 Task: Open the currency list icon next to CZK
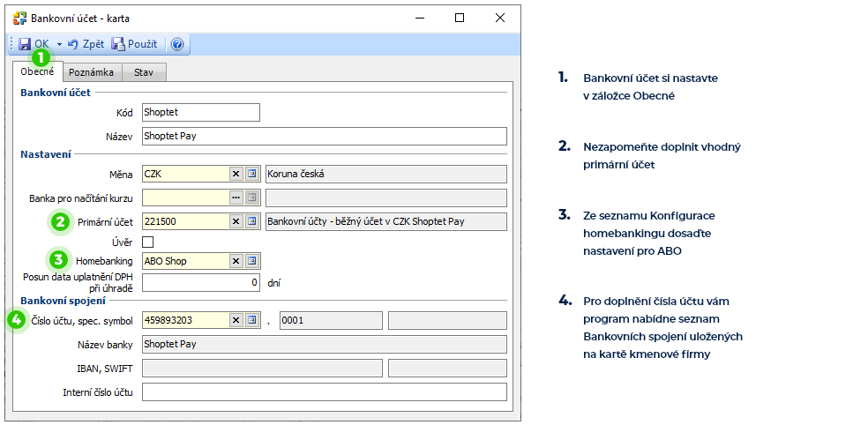point(252,174)
